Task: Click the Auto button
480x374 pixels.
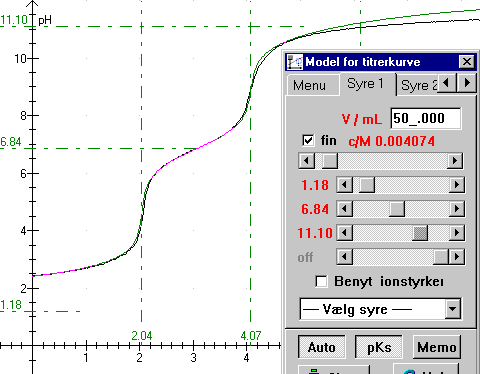Action: click(322, 347)
